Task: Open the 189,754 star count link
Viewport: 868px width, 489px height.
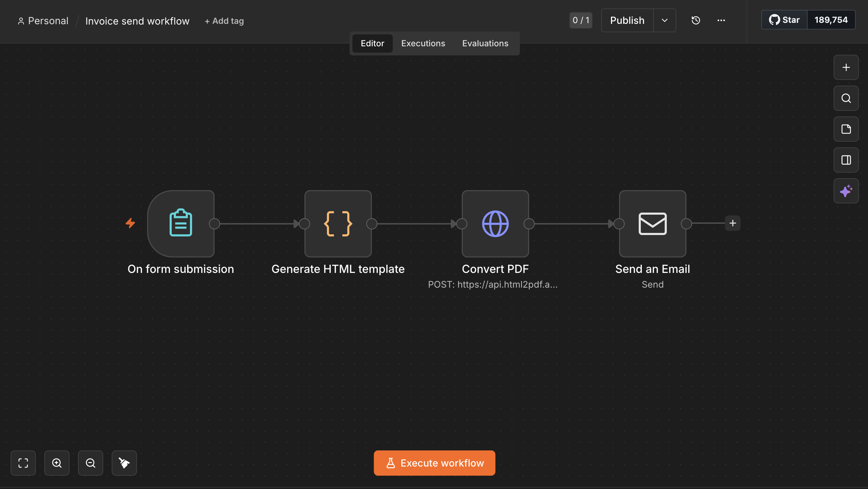Action: (831, 20)
